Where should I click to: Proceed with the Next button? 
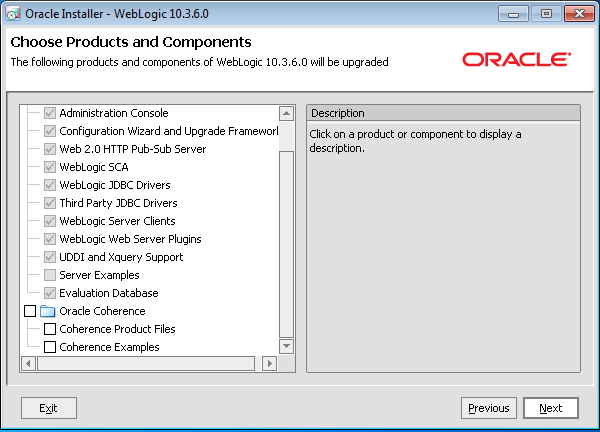[x=551, y=408]
